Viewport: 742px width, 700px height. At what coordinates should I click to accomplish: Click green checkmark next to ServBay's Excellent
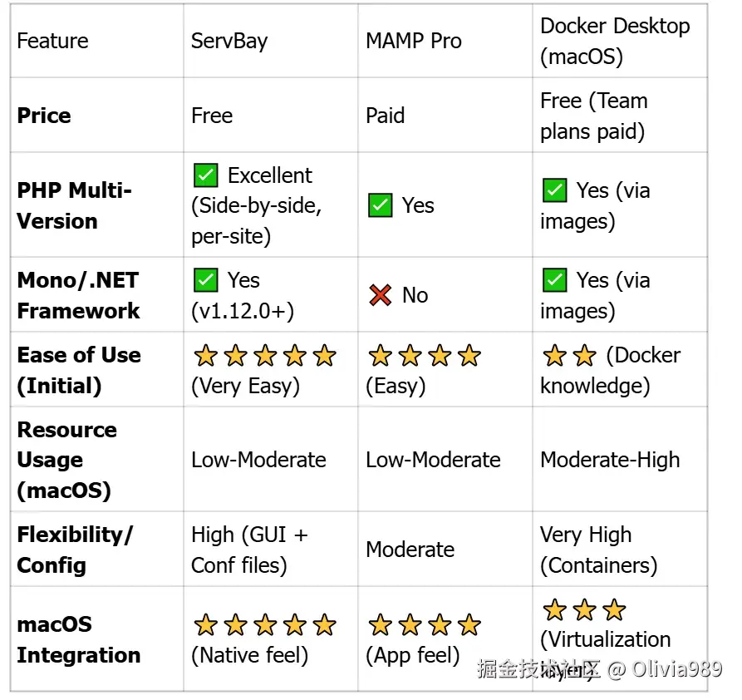coord(205,175)
